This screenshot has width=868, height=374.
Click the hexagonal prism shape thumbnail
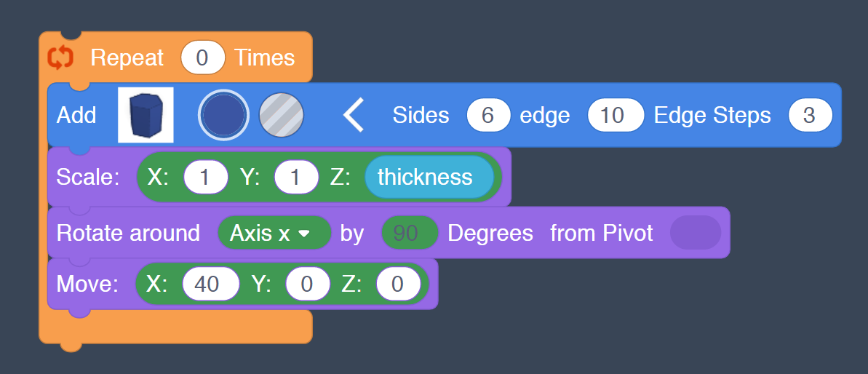146,115
